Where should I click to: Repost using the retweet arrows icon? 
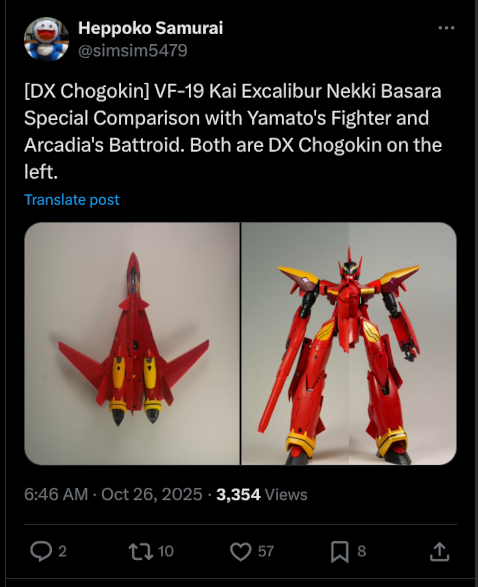click(140, 551)
